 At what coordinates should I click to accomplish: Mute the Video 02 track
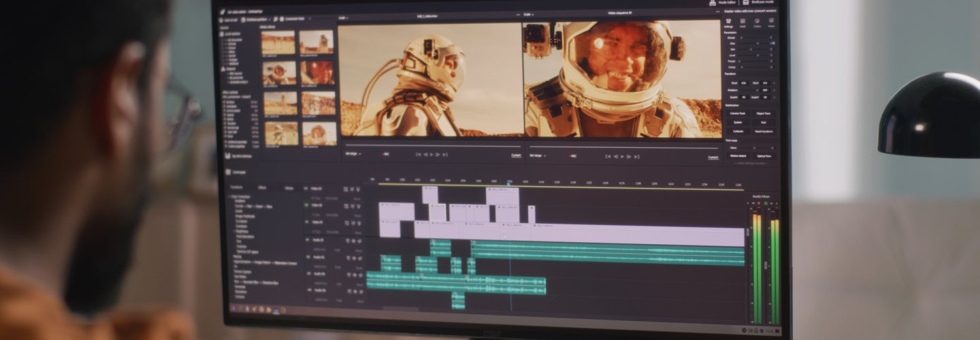[357, 216]
